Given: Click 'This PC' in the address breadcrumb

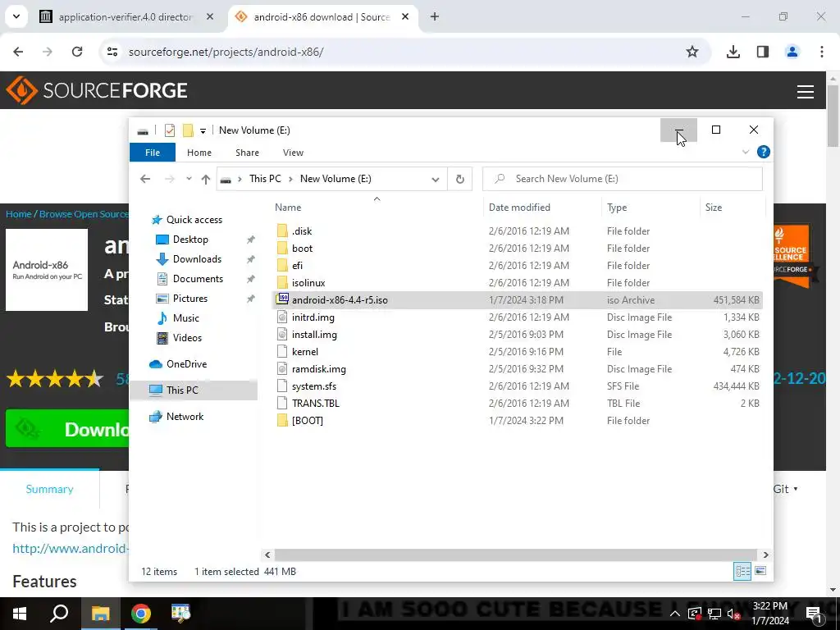Looking at the screenshot, I should (x=265, y=179).
